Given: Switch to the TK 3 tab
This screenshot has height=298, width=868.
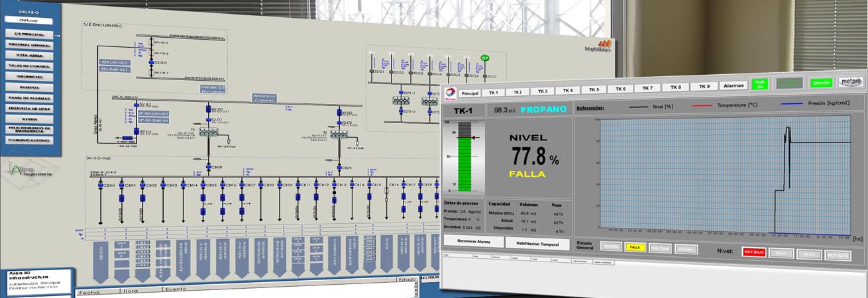Looking at the screenshot, I should coord(543,91).
